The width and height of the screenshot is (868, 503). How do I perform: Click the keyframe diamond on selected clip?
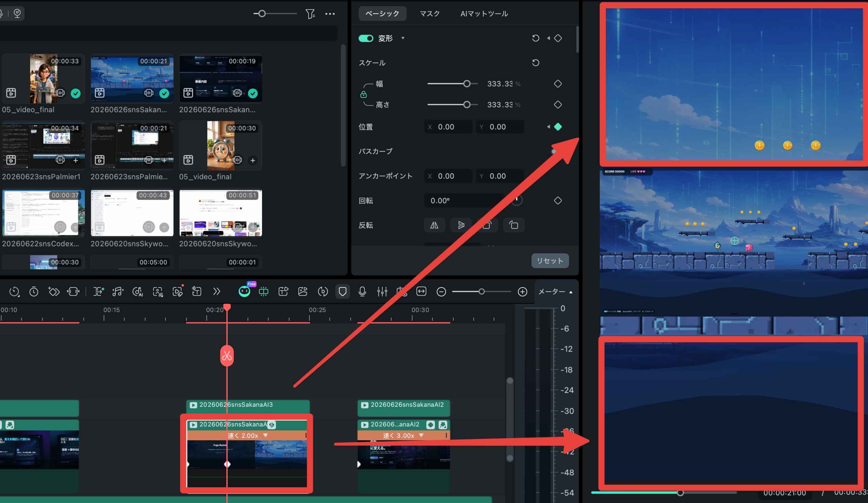[227, 464]
